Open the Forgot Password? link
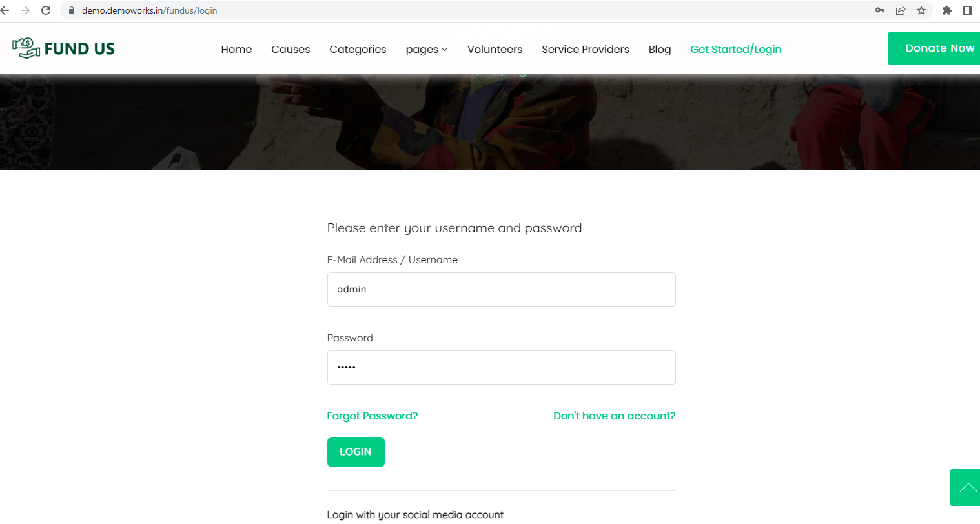980x524 pixels. click(x=373, y=416)
